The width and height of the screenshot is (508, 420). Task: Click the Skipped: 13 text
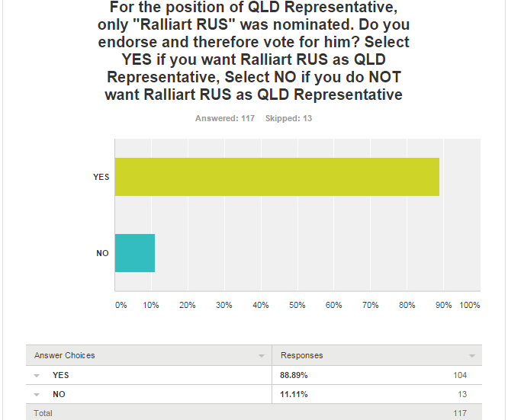[288, 118]
